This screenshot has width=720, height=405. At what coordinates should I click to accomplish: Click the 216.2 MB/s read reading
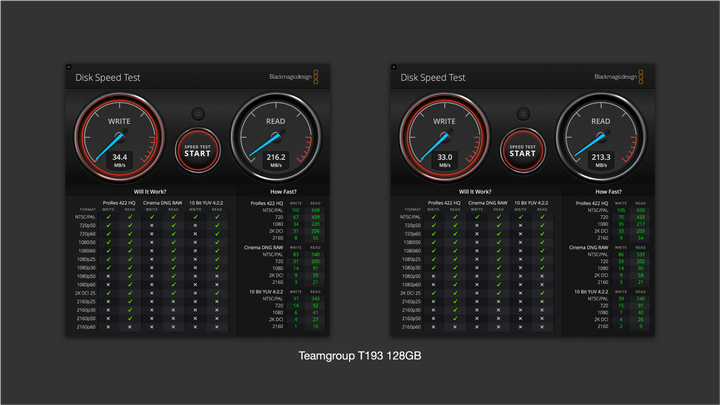coord(276,160)
